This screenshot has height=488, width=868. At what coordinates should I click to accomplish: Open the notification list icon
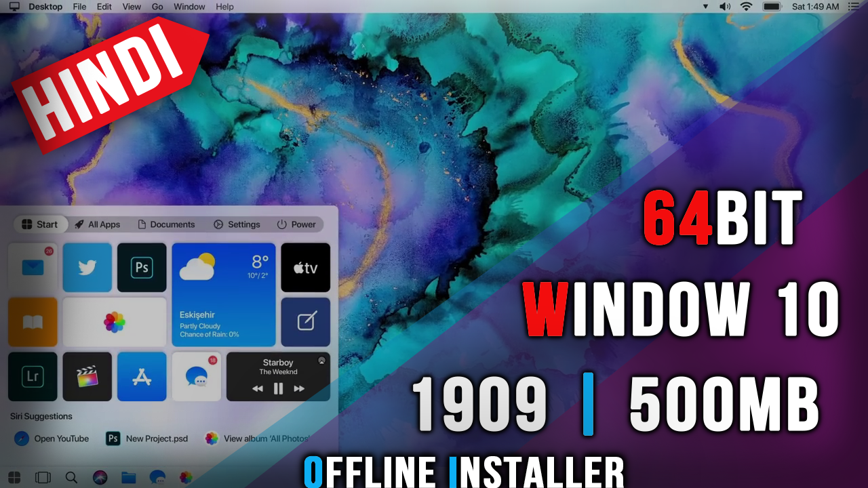(853, 7)
